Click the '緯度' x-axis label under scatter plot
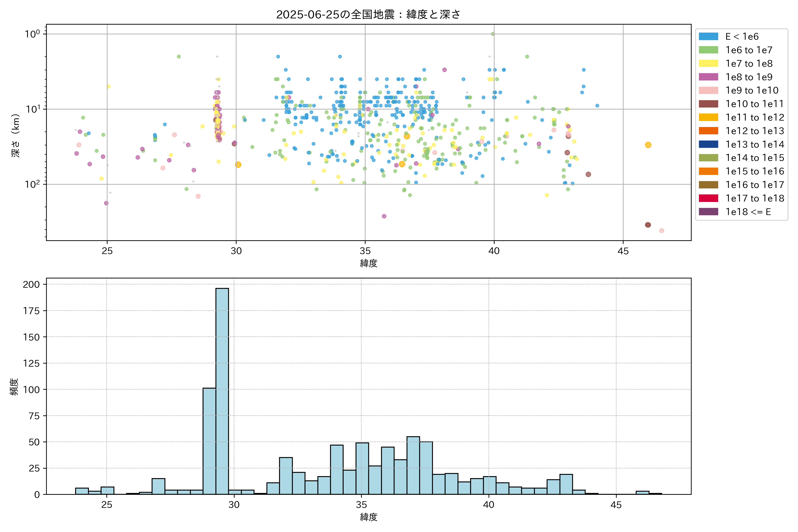This screenshot has height=532, width=798. pyautogui.click(x=368, y=263)
